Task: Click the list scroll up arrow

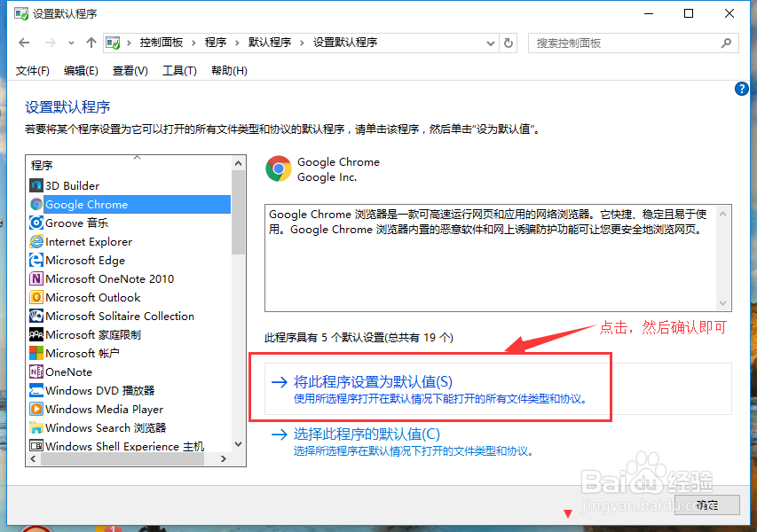Action: [238, 163]
